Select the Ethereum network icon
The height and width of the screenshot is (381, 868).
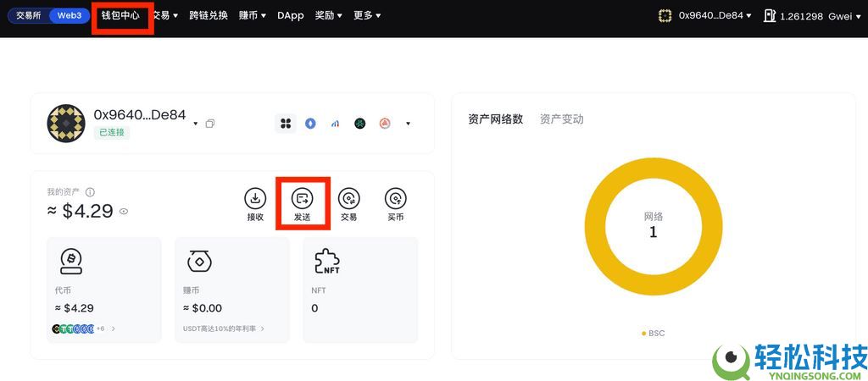(x=310, y=124)
